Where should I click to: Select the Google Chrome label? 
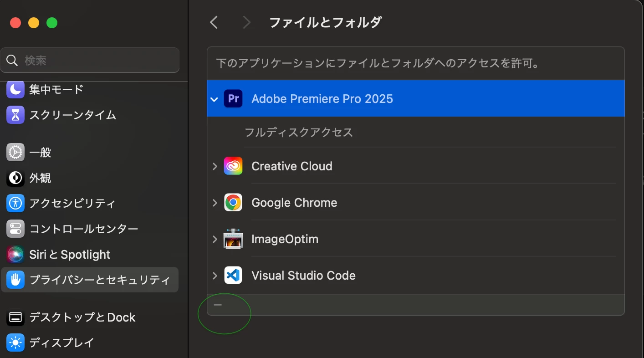tap(294, 203)
